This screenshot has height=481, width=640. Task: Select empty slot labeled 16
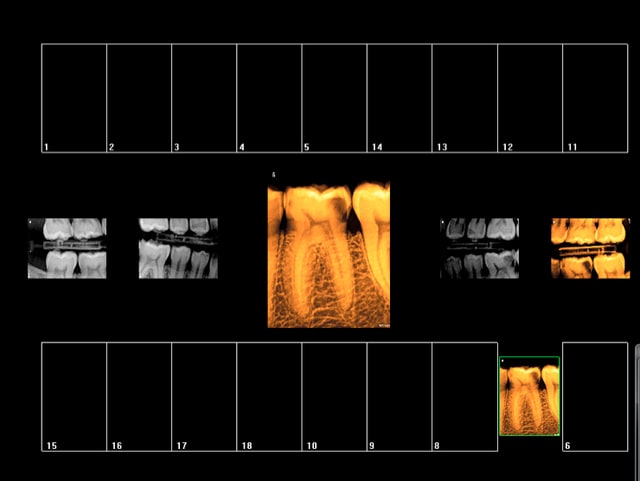coord(139,396)
